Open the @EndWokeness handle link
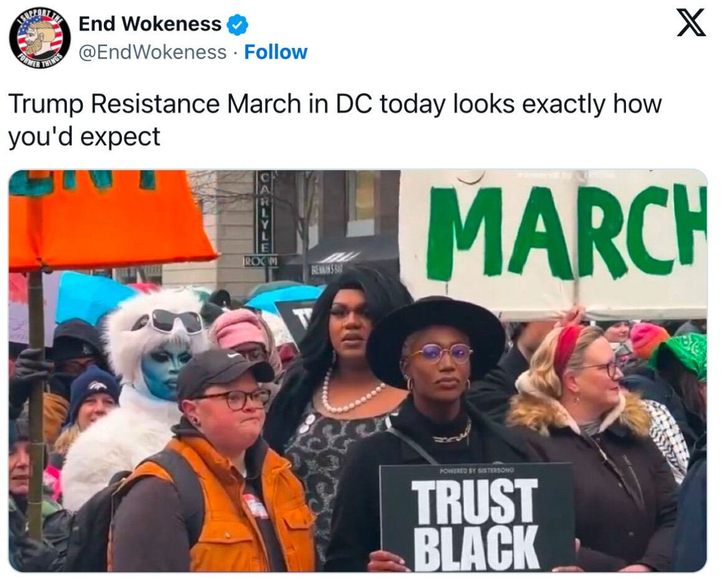728x581 pixels. pyautogui.click(x=152, y=52)
